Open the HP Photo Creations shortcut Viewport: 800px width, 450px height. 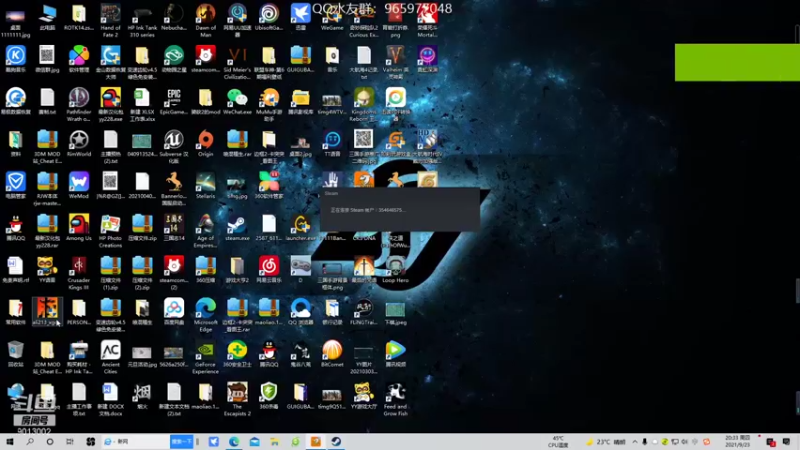[x=110, y=231]
